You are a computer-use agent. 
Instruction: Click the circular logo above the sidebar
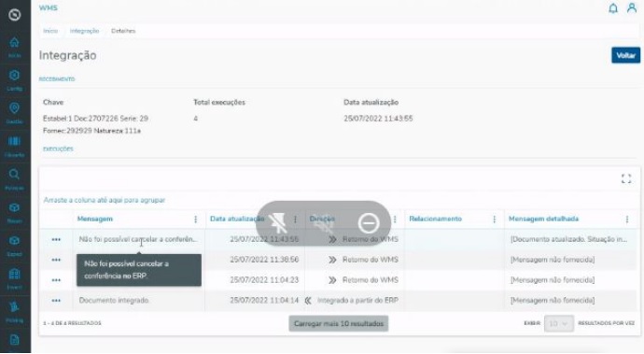[x=14, y=15]
